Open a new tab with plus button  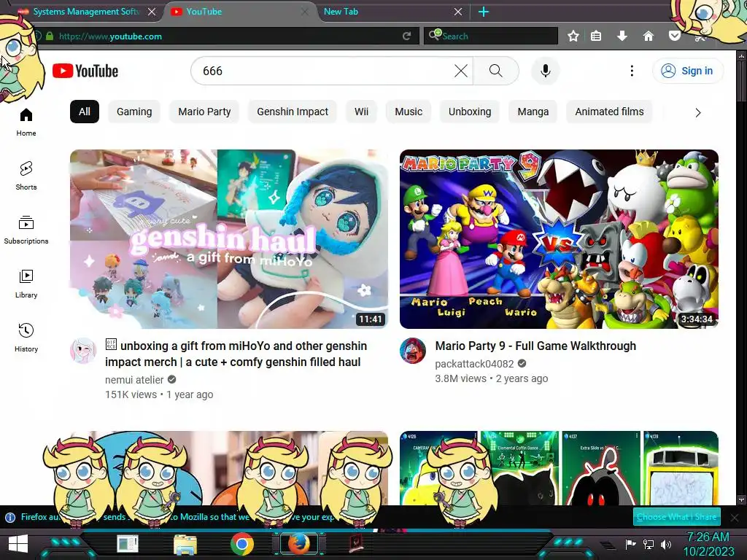pos(484,12)
